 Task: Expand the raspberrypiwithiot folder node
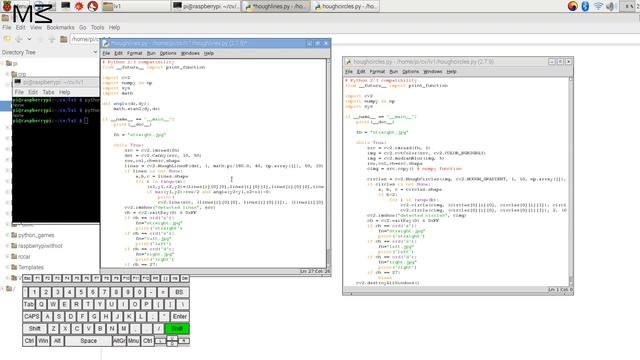coord(7,246)
